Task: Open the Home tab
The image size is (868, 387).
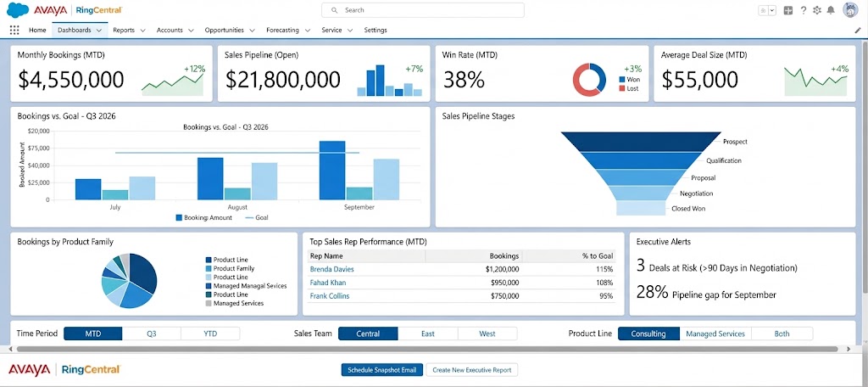Action: pyautogui.click(x=37, y=30)
